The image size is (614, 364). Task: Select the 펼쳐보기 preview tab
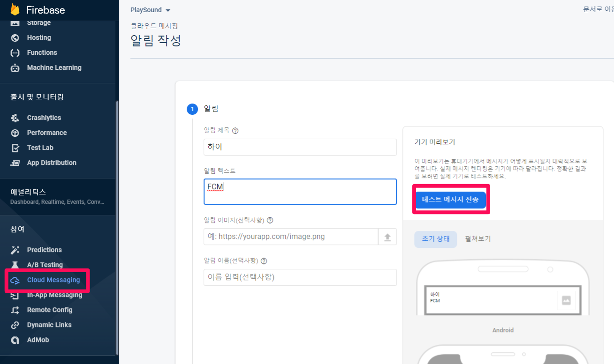478,238
